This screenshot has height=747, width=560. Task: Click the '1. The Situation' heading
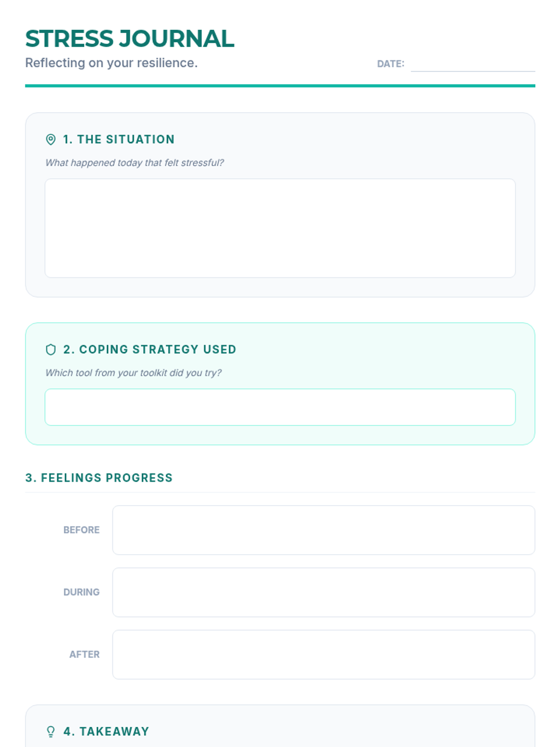[119, 140]
